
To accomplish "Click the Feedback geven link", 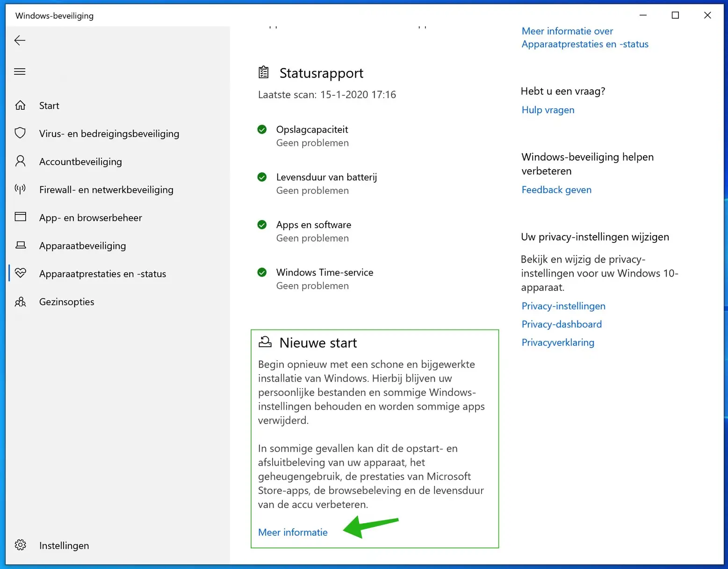I will pos(556,190).
